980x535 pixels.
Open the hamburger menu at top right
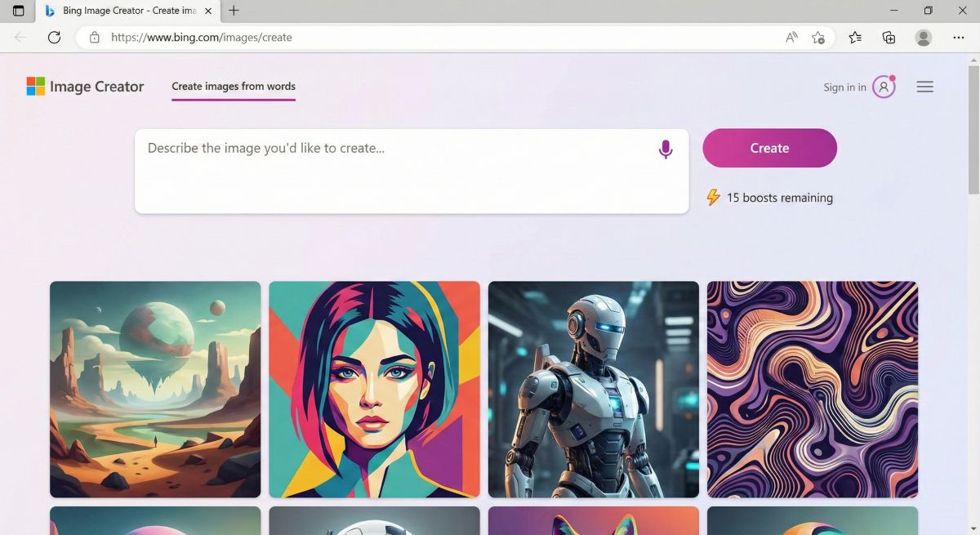pos(924,86)
